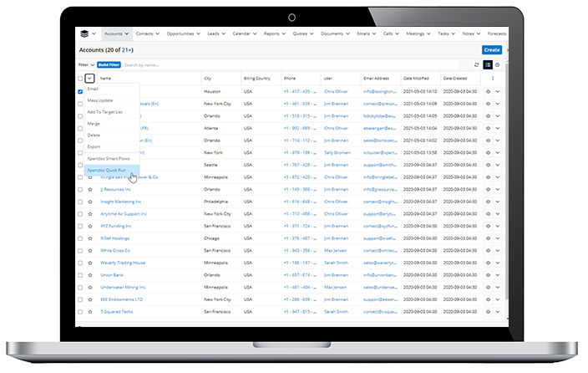Click the refresh list icon
The width and height of the screenshot is (588, 373).
click(x=477, y=64)
